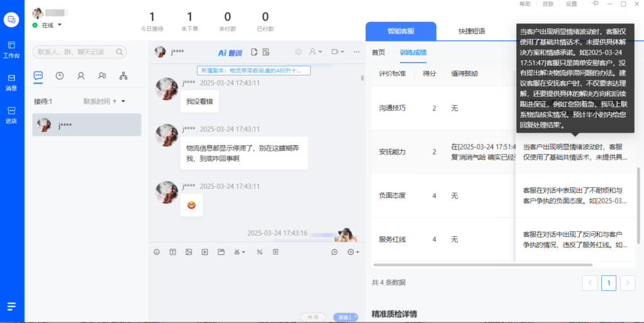This screenshot has height=323, width=644.
Task: Select the j**** conversation in contact list
Action: (87, 125)
